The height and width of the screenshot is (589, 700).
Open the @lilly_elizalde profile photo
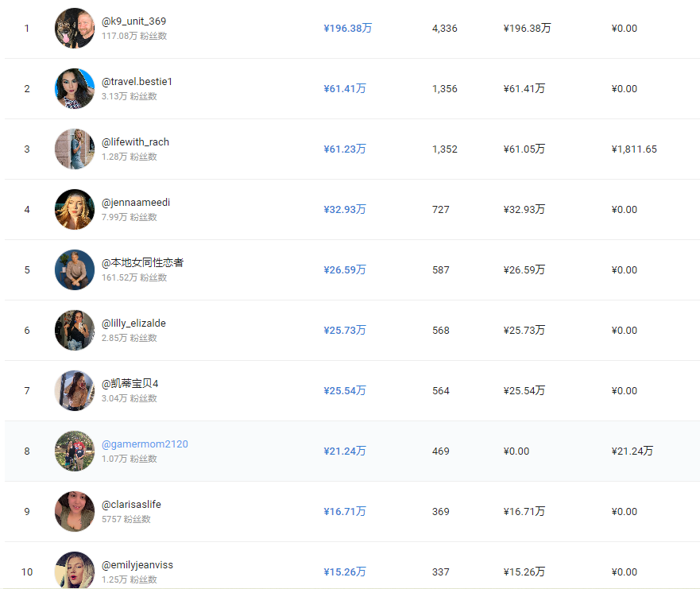(x=75, y=331)
